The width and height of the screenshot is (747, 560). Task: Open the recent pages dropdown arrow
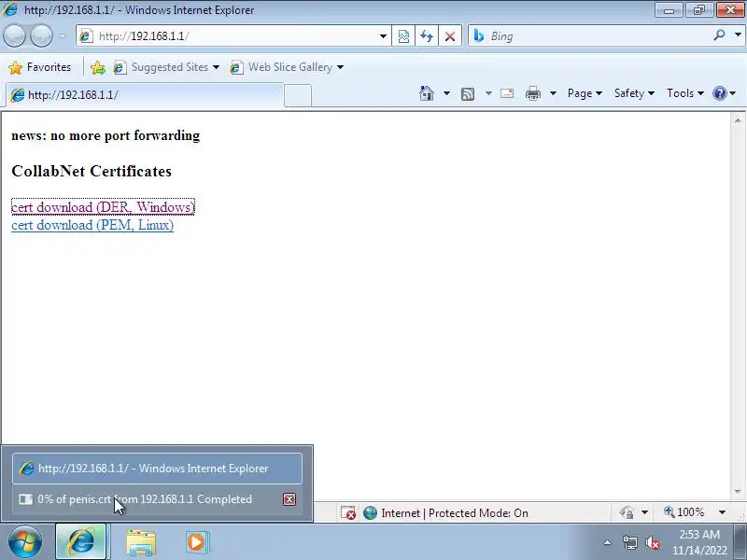(x=63, y=36)
